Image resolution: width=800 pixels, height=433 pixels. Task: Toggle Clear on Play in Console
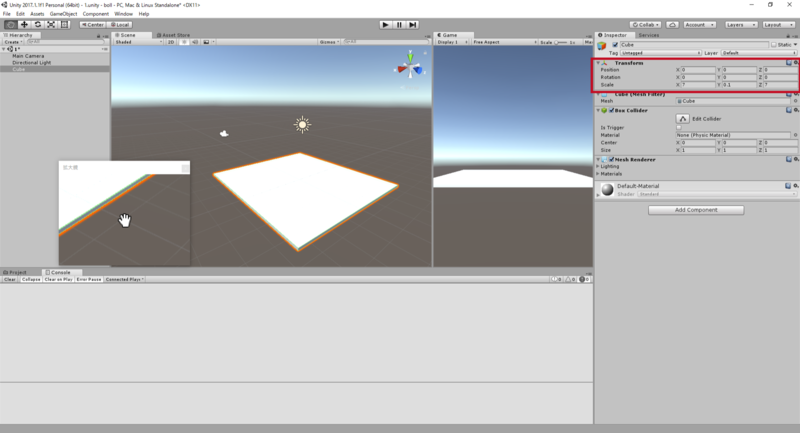click(x=58, y=279)
